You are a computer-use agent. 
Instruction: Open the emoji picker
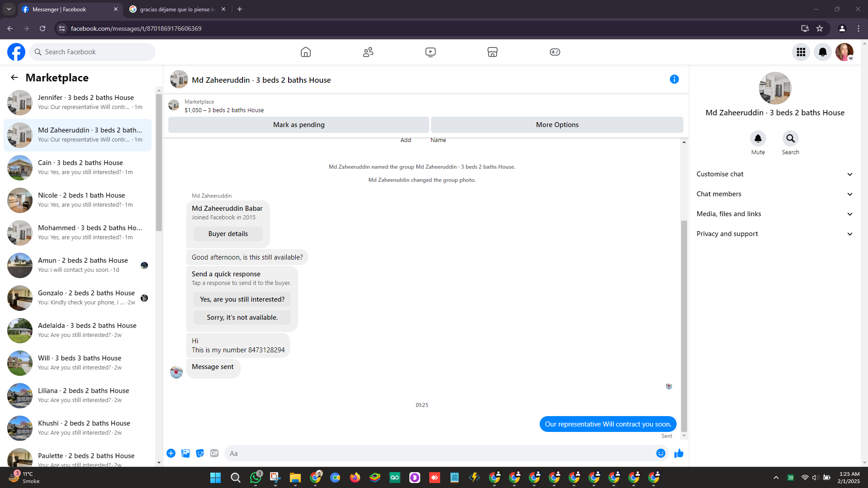[x=661, y=453]
